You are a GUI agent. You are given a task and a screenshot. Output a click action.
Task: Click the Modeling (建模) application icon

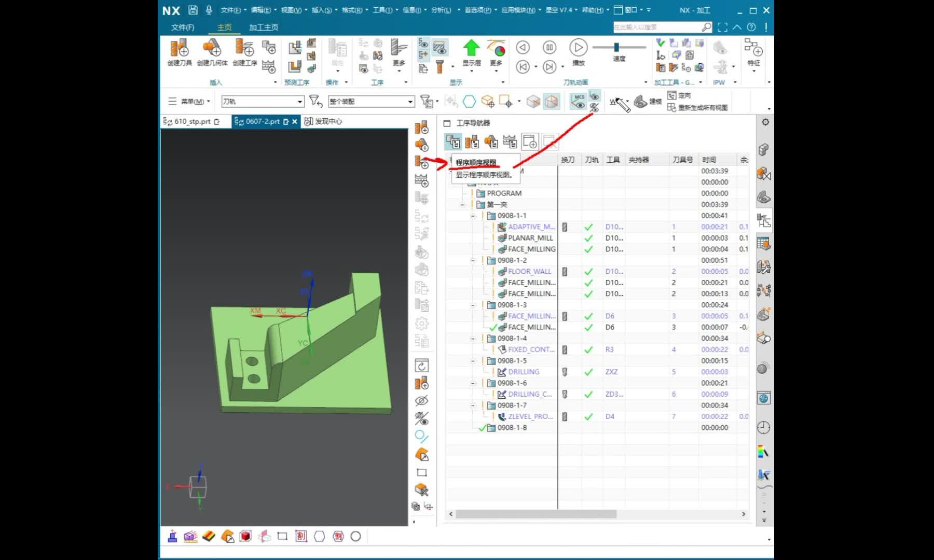click(x=641, y=102)
